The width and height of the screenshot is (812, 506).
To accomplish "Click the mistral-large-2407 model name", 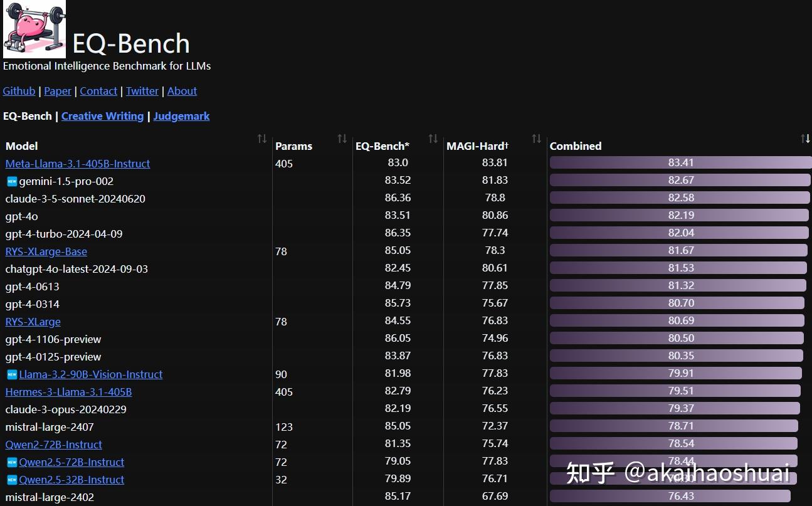I will click(50, 427).
